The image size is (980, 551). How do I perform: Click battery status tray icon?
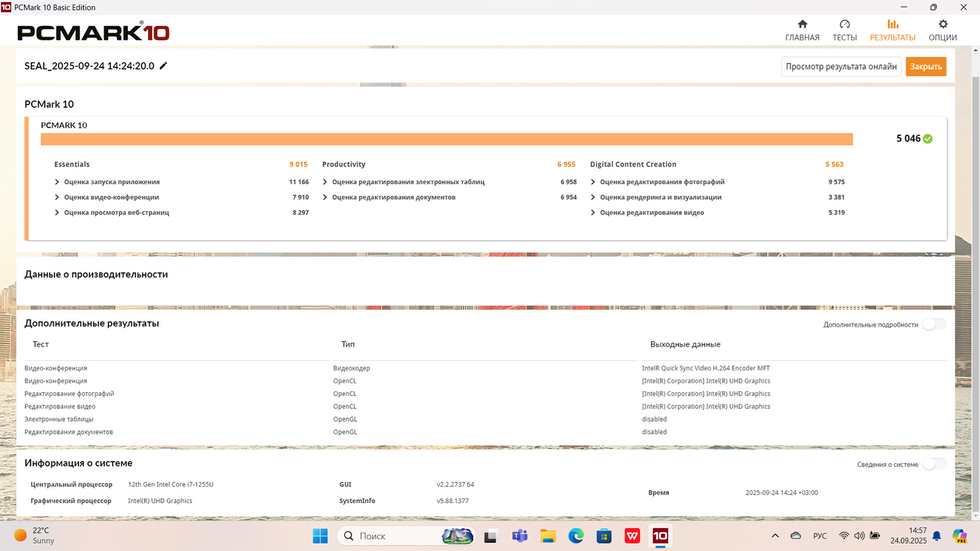875,536
